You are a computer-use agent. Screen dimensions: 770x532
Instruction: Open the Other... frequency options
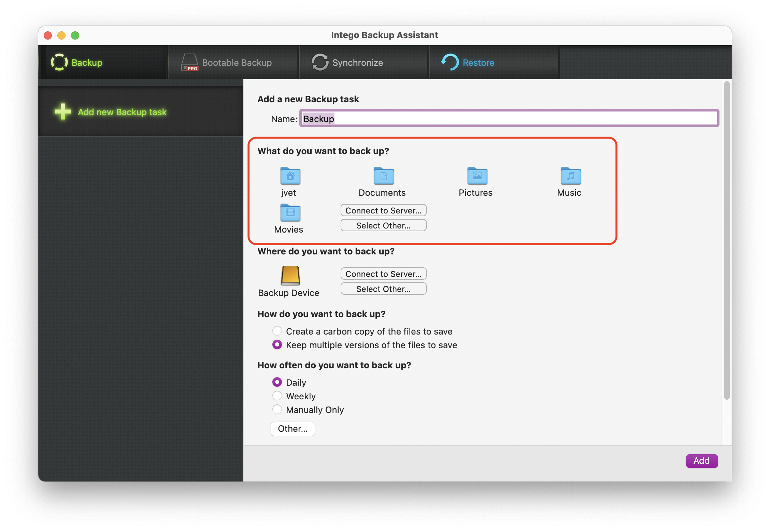coord(293,429)
